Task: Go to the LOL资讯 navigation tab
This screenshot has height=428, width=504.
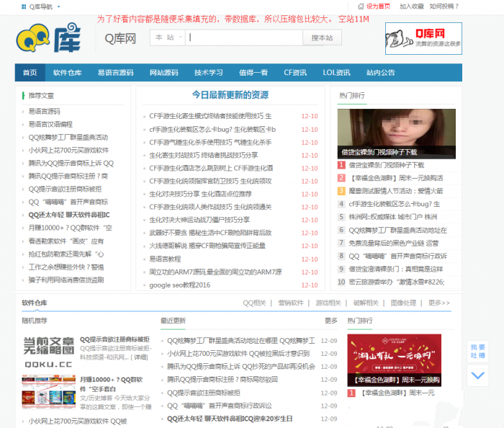Action: point(336,73)
